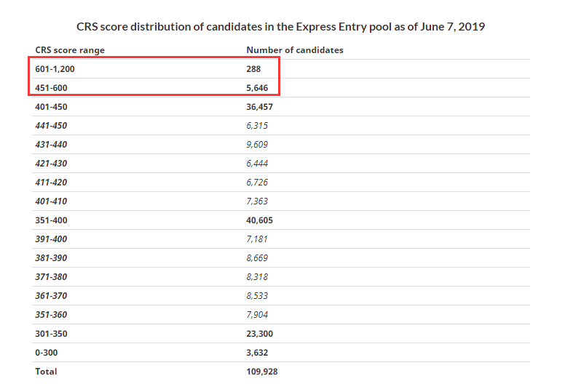Select the 0-300 score range row
Image resolution: width=565 pixels, height=392 pixels.
point(281,353)
